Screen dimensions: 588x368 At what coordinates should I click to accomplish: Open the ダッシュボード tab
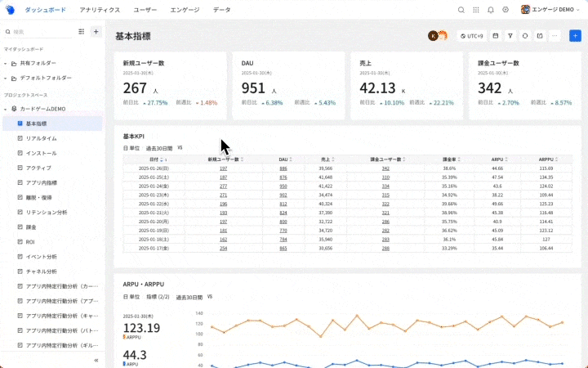(x=46, y=10)
